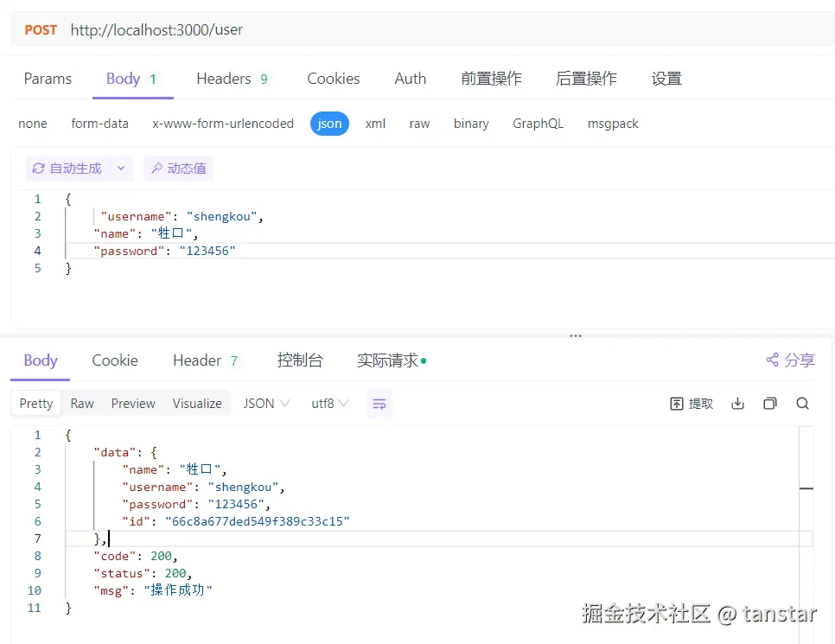835x644 pixels.
Task: Switch response view to Raw
Action: coord(82,404)
